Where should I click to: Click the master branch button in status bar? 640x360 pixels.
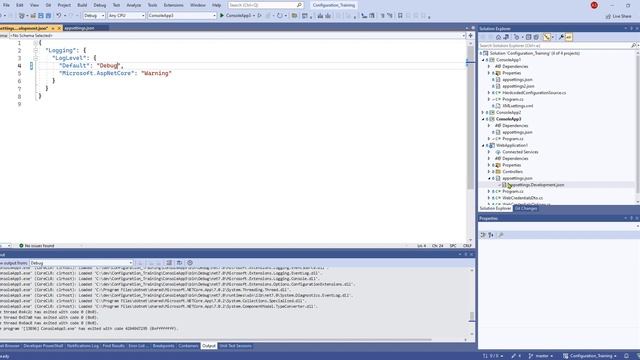point(541,356)
